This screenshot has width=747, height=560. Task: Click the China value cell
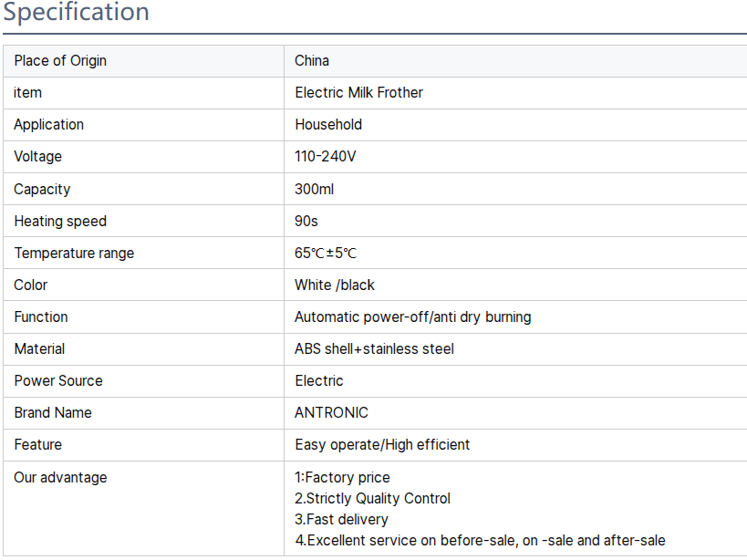click(312, 61)
